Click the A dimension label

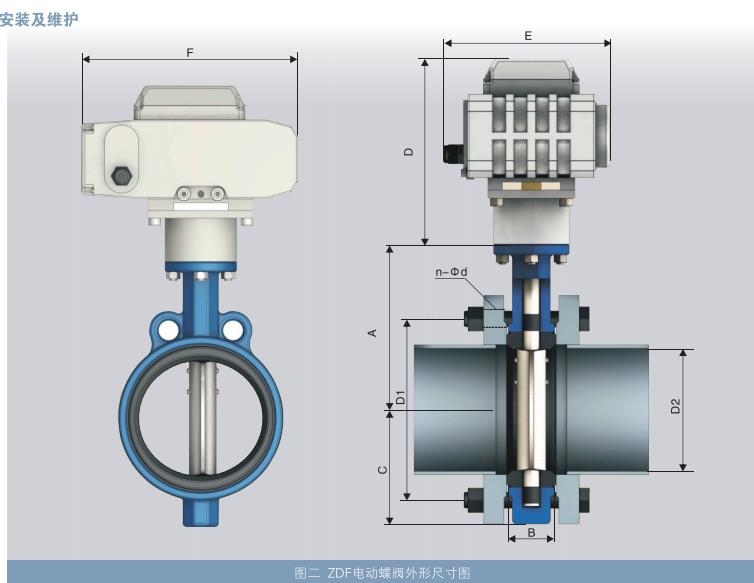click(x=373, y=331)
